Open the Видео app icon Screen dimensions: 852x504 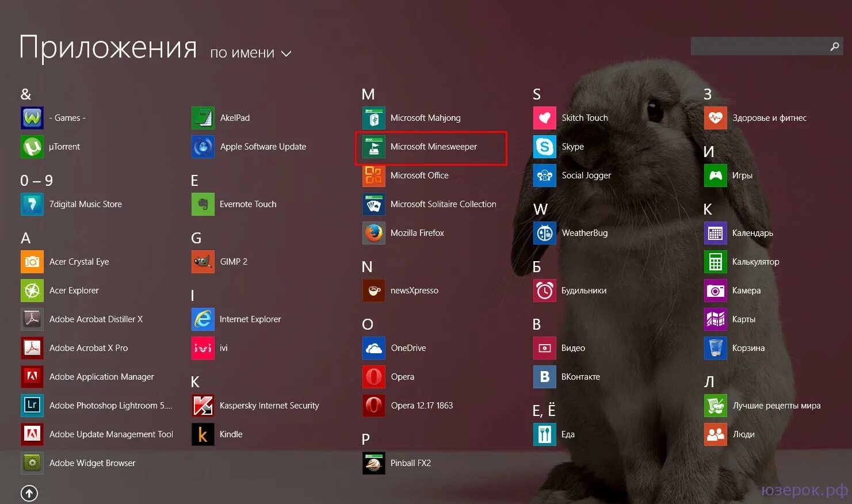point(545,348)
